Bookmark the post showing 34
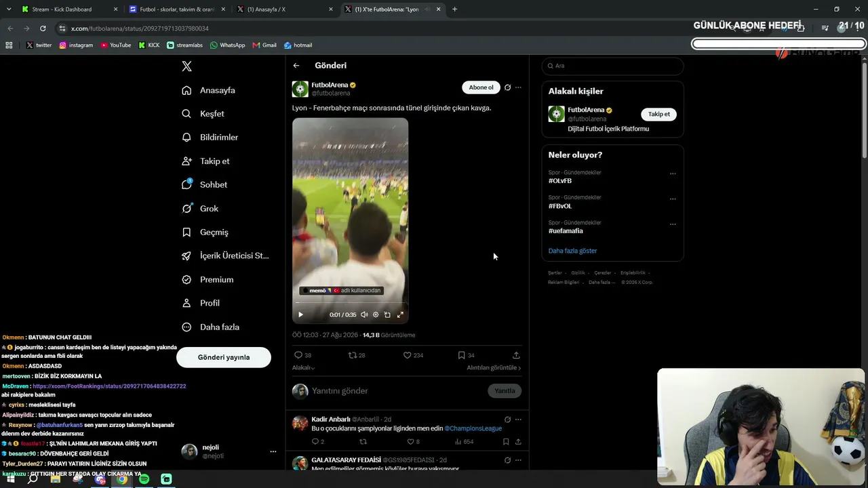 click(x=462, y=355)
